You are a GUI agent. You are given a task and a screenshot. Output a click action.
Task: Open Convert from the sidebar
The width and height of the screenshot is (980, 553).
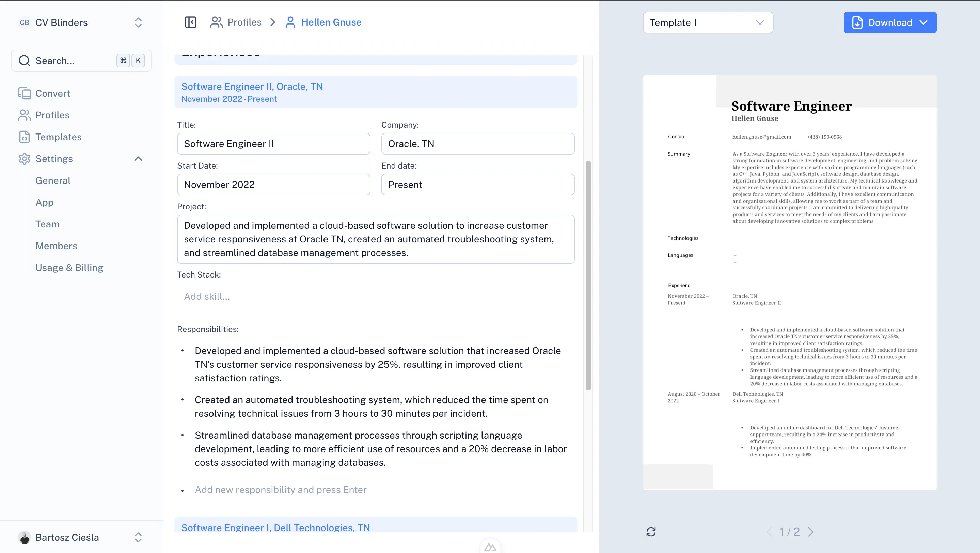coord(52,93)
